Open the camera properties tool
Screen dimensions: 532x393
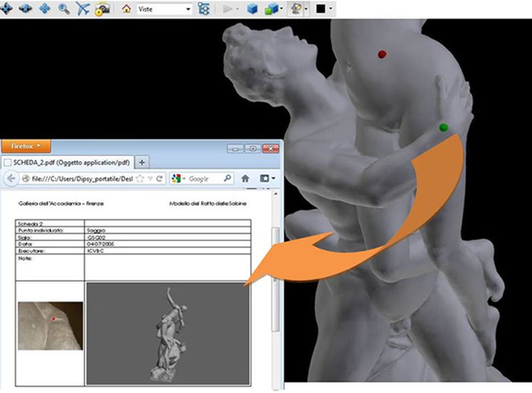[102, 9]
